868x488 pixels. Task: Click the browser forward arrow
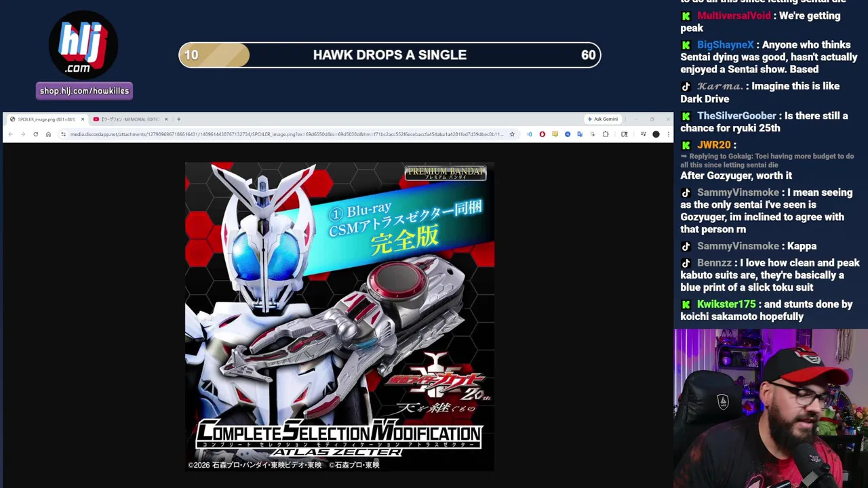pyautogui.click(x=23, y=134)
